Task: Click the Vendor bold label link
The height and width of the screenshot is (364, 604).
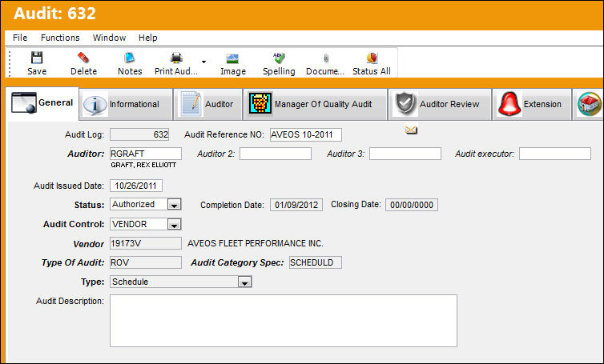Action: pos(89,244)
